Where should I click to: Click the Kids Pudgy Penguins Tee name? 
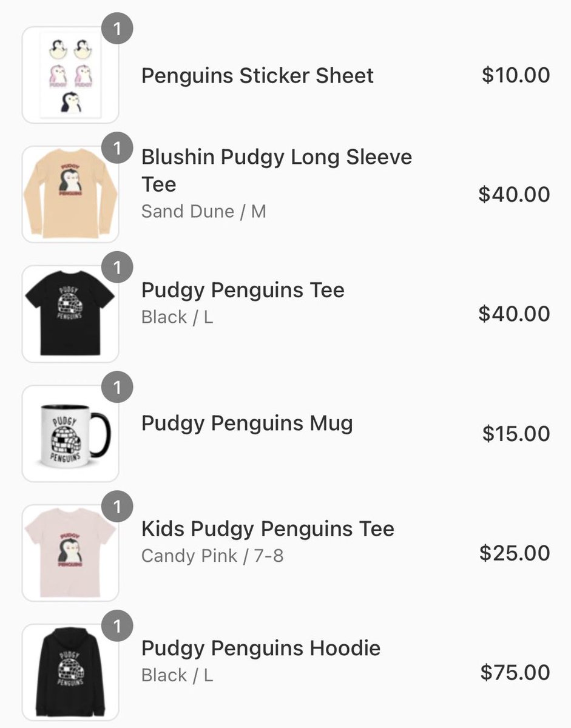[268, 529]
